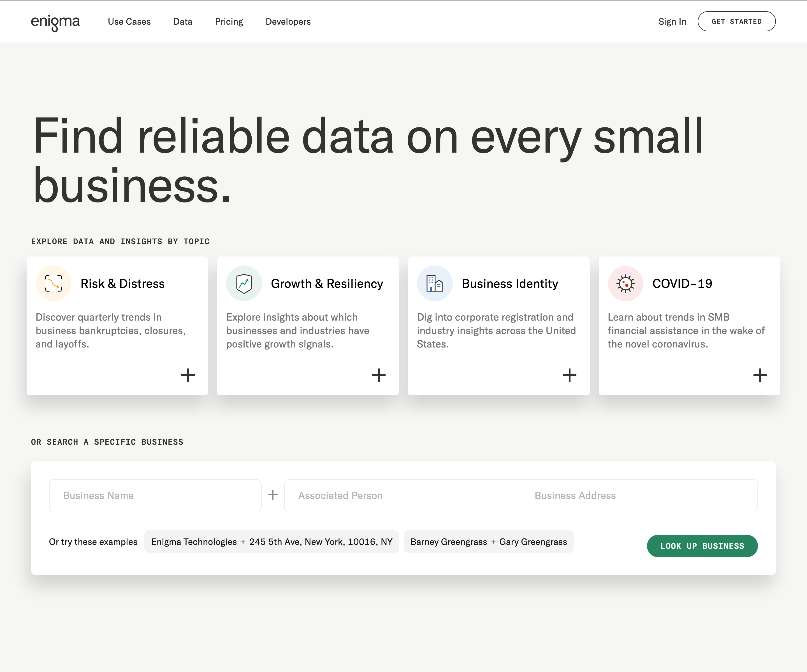Expand the Business Identity card plus
The width and height of the screenshot is (807, 672).
(x=569, y=375)
